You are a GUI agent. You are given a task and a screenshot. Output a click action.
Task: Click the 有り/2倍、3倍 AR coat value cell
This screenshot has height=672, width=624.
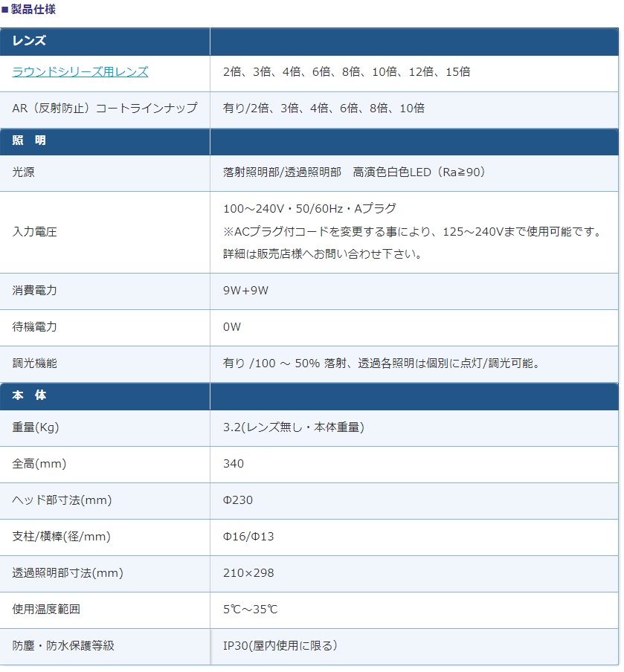(x=324, y=108)
